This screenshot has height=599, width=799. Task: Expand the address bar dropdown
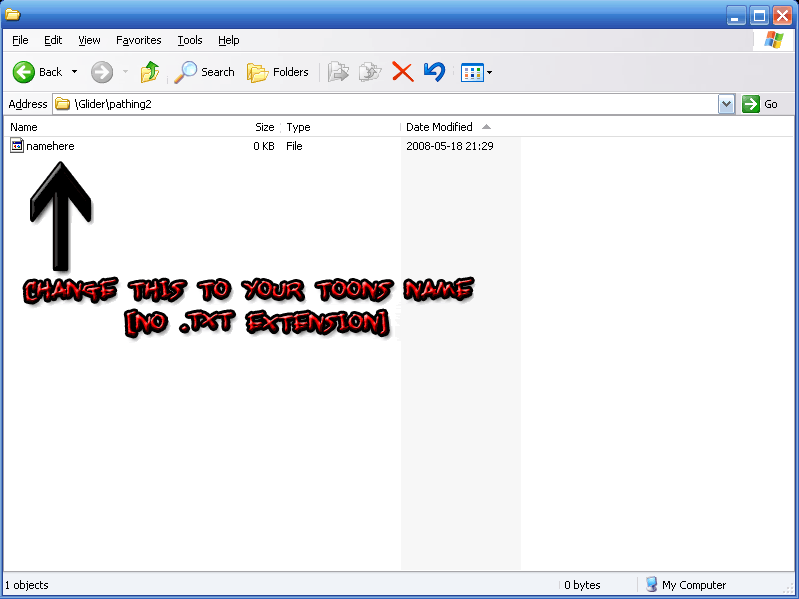(x=726, y=104)
